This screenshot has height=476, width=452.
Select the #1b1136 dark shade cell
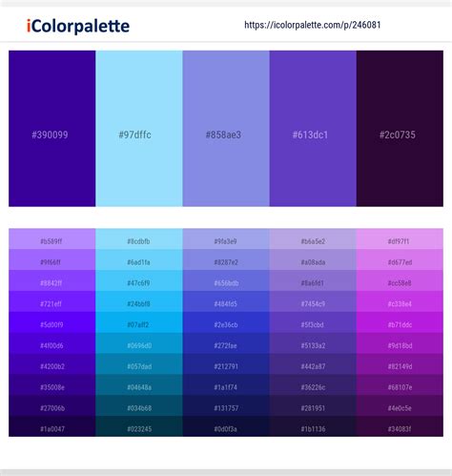(313, 426)
